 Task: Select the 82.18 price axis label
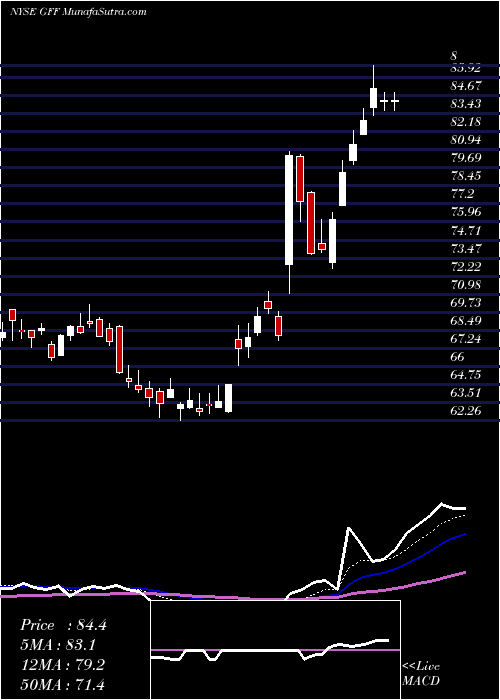click(466, 121)
